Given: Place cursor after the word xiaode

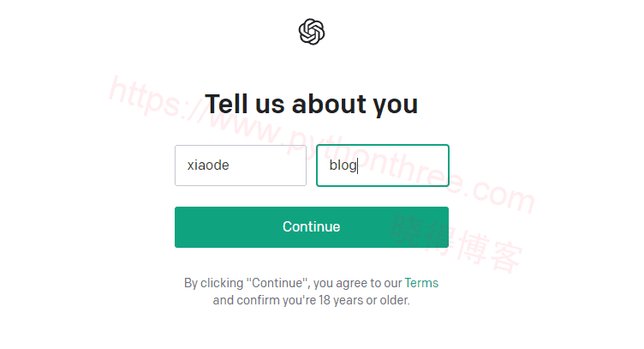Looking at the screenshot, I should coord(230,165).
